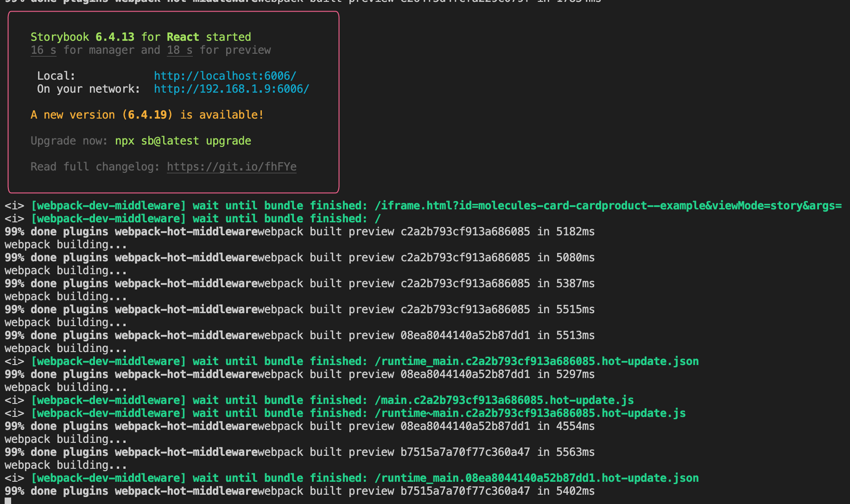Click the 'npx sb@latest upgrade' command text

[183, 140]
